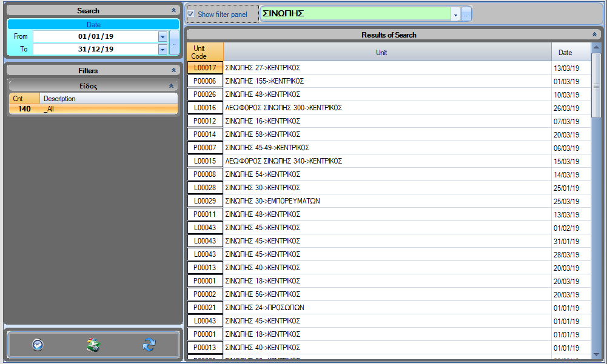Click the From date field 01/01/19
This screenshot has height=364, width=607.
95,36
